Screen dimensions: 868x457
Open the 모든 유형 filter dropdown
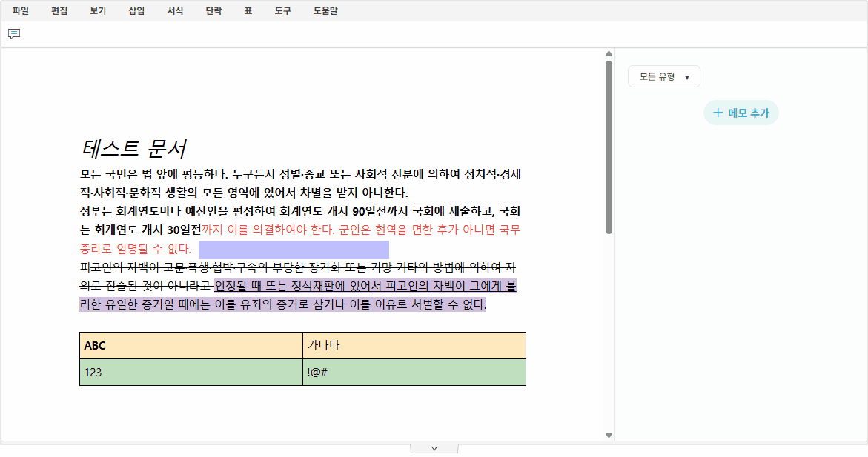[x=663, y=77]
